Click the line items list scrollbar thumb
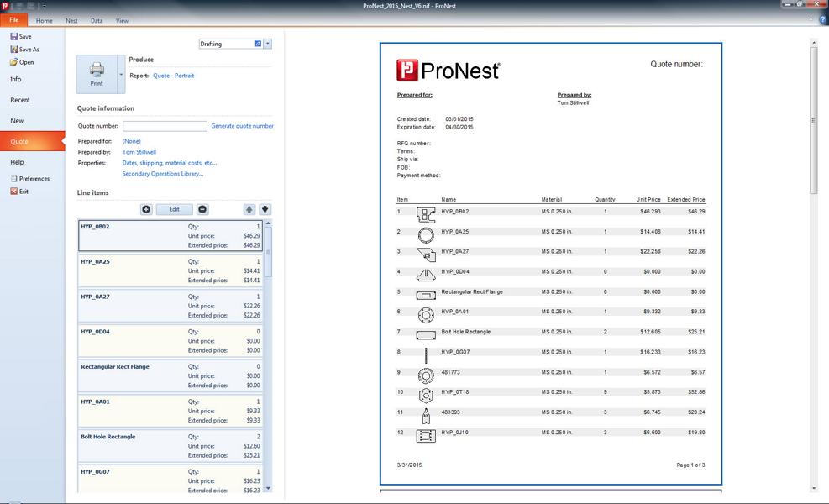829x504 pixels. (269, 252)
